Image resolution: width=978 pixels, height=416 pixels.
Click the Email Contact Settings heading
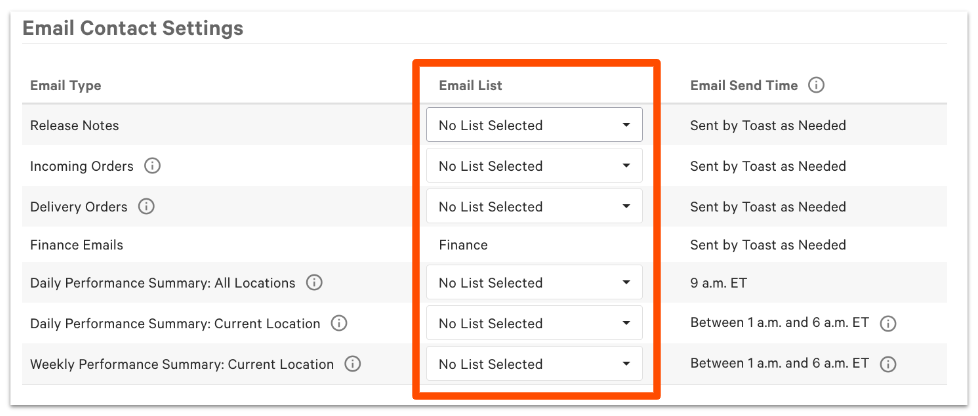tap(132, 28)
